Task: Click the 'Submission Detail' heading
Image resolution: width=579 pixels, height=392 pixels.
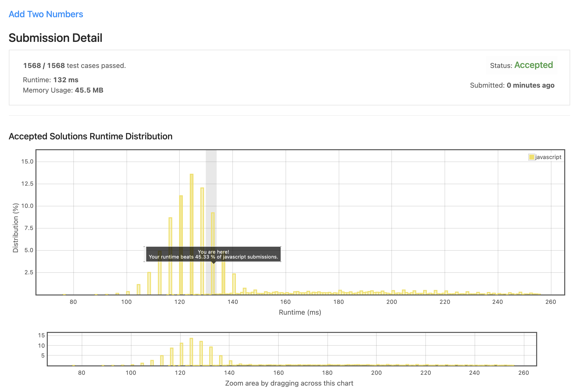Action: (x=55, y=38)
